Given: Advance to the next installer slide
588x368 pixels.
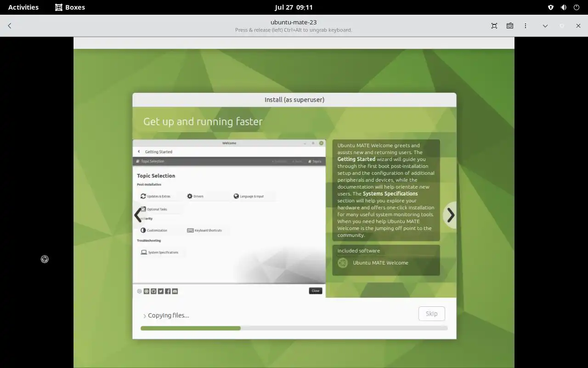Looking at the screenshot, I should click(451, 215).
